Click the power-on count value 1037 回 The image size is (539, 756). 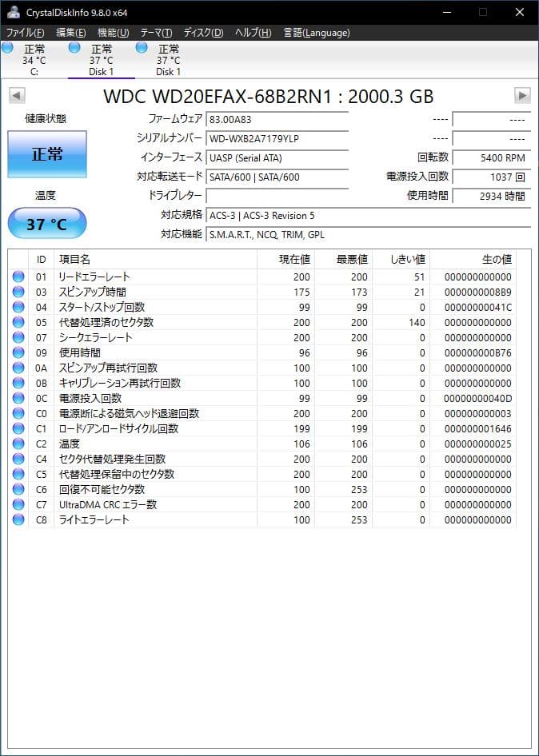(491, 177)
